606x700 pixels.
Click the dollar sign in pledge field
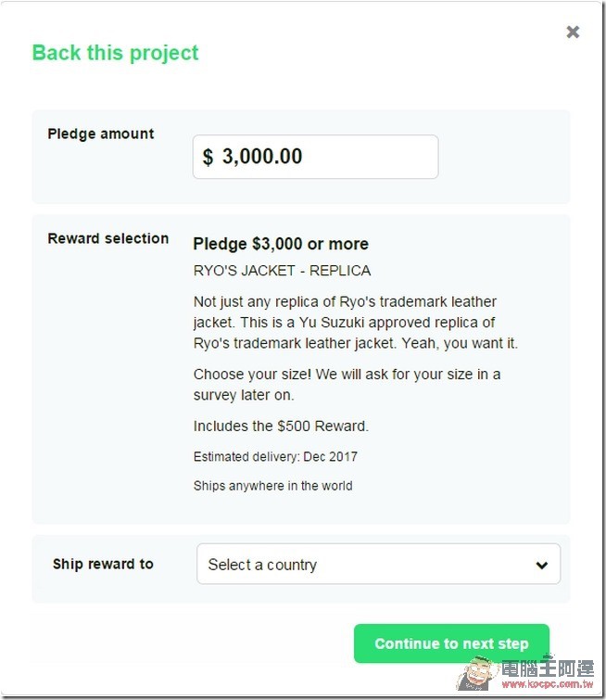[x=208, y=157]
